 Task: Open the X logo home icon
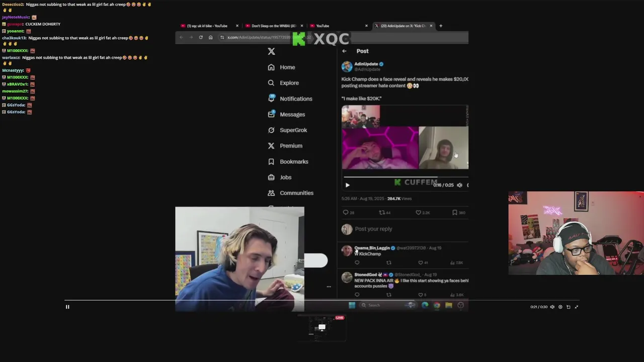[x=271, y=51]
